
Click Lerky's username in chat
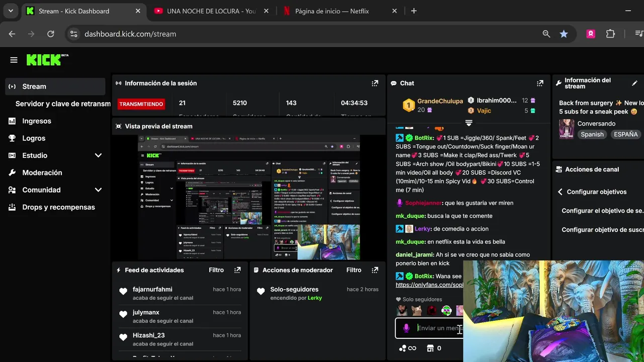point(422,229)
